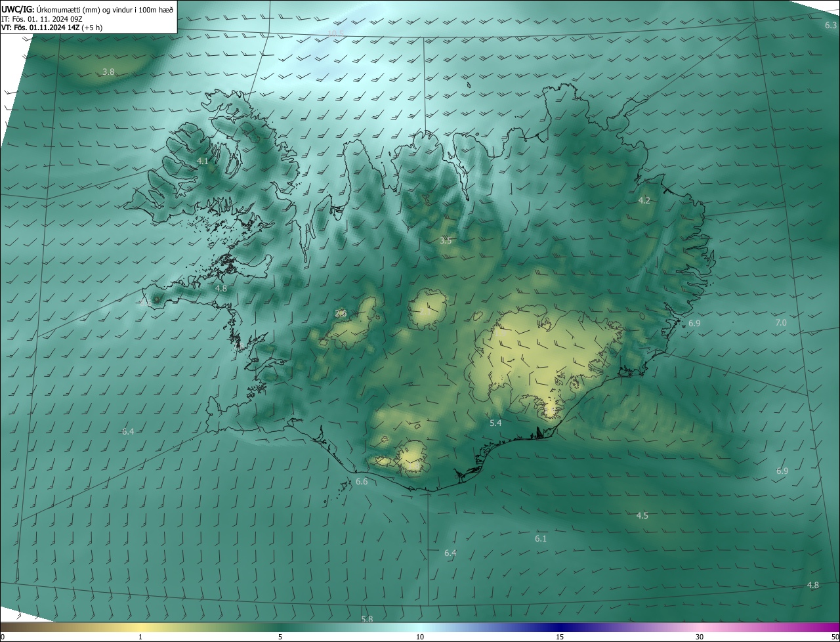Click the 0 tick on the color scale

[x=3, y=637]
